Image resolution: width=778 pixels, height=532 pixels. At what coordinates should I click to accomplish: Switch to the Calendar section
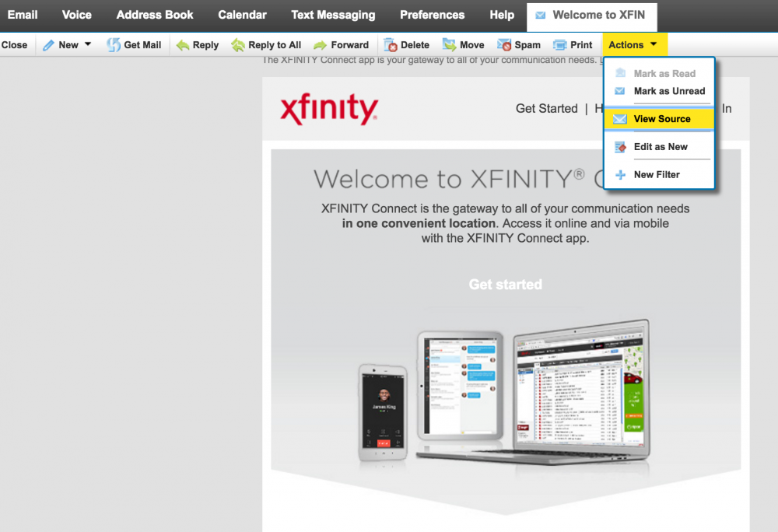point(242,15)
